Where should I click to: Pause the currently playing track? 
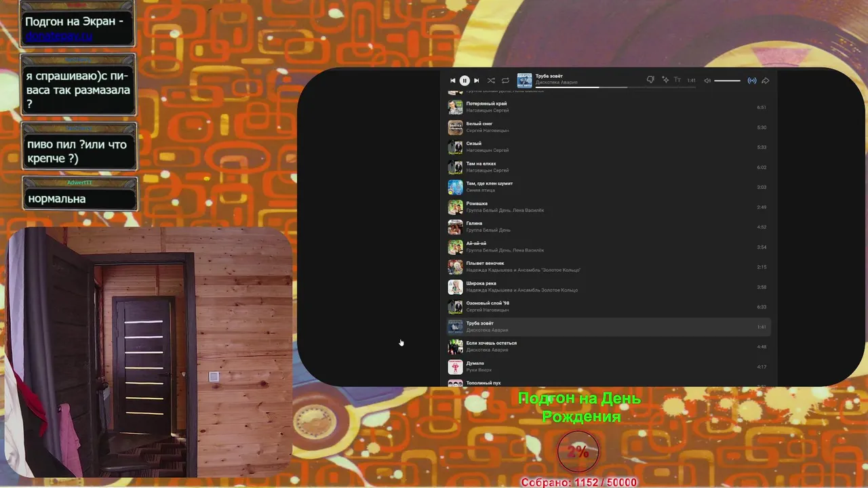(x=465, y=80)
